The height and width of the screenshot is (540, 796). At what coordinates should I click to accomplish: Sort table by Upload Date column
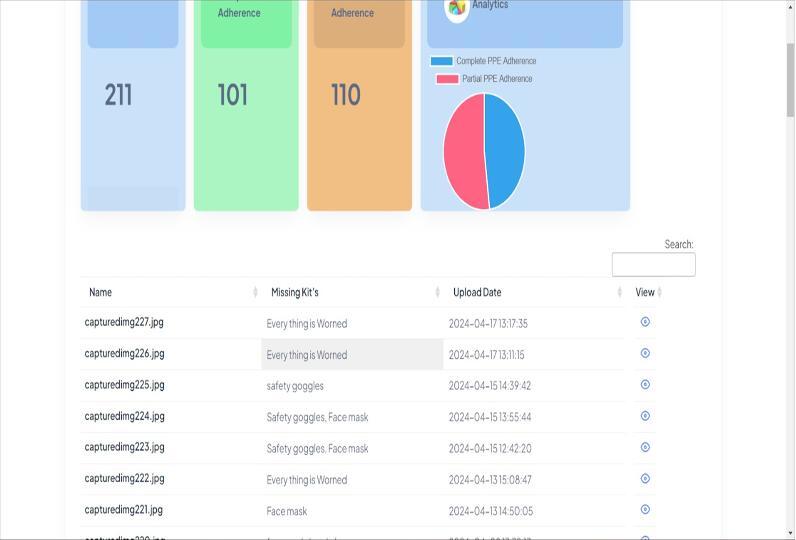point(535,292)
